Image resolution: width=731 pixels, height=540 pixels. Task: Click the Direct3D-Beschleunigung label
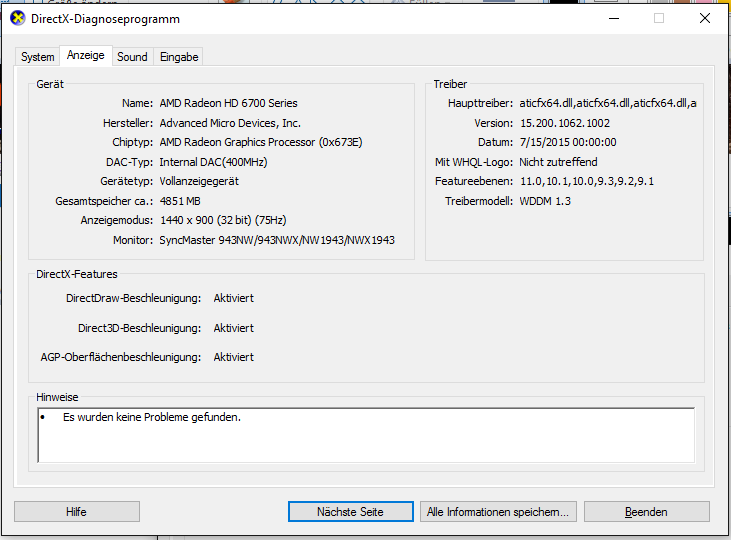click(139, 328)
